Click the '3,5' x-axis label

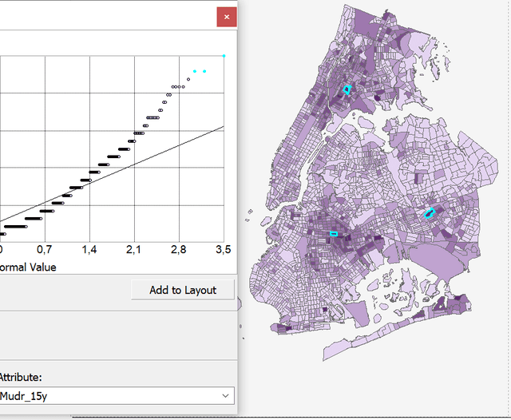tap(224, 250)
